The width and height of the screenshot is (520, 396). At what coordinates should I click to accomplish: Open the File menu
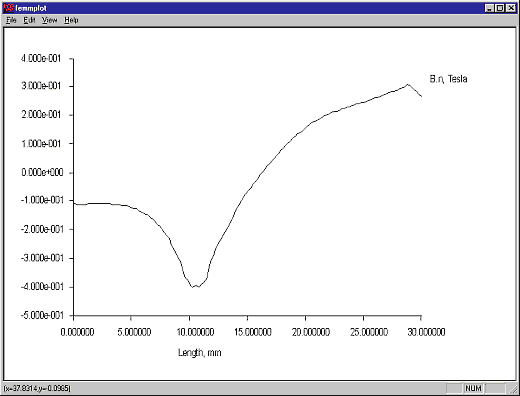click(11, 20)
